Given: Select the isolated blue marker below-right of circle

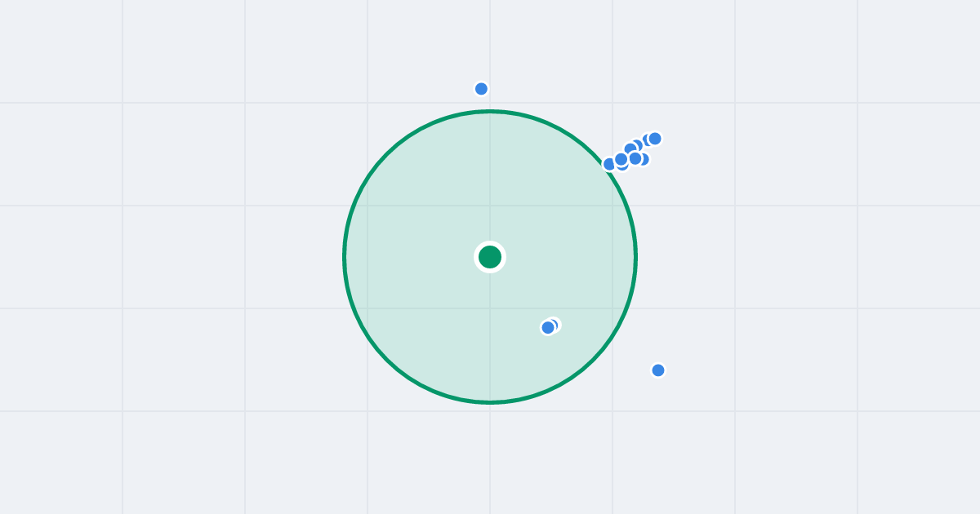Looking at the screenshot, I should click(x=658, y=370).
